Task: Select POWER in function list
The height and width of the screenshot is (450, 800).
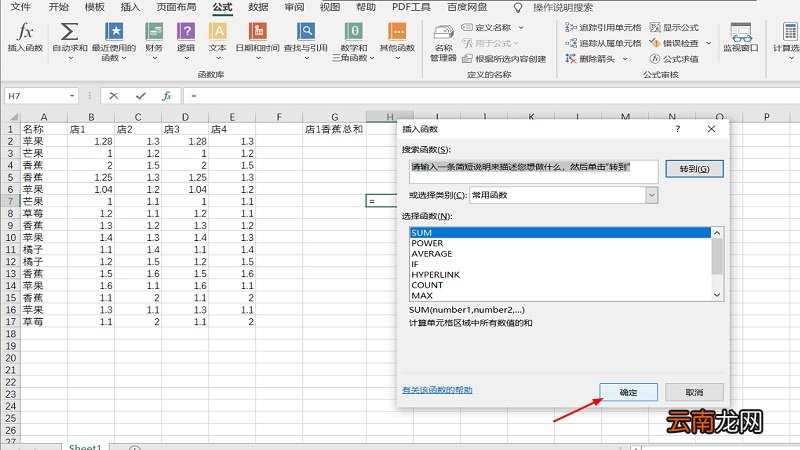Action: [560, 243]
